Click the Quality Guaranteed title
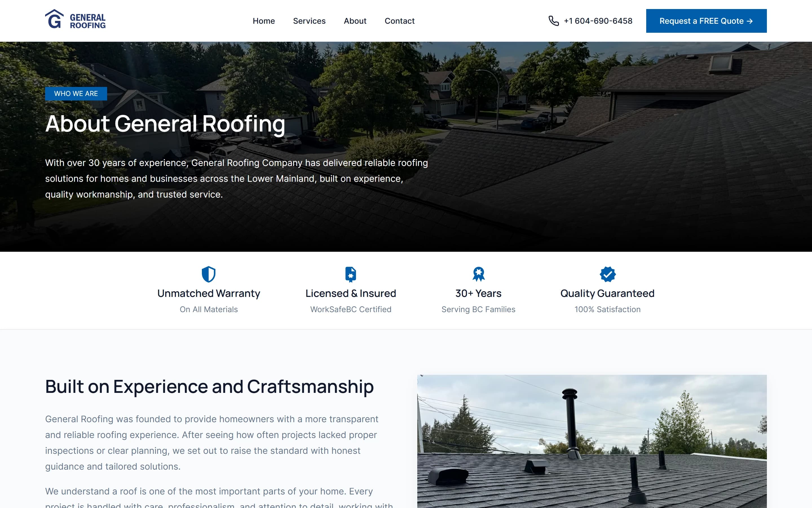Image resolution: width=812 pixels, height=508 pixels. coord(607,293)
